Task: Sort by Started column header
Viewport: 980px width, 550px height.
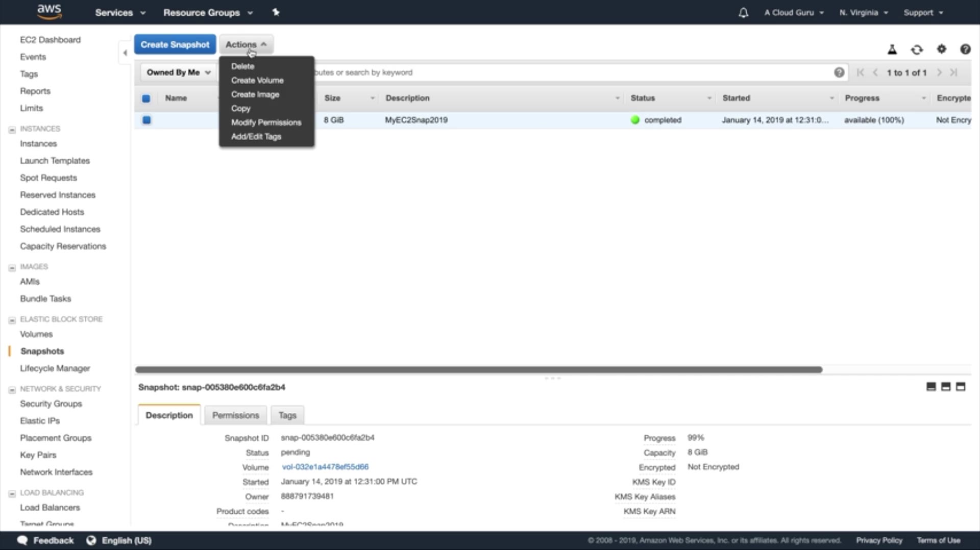Action: click(x=736, y=98)
